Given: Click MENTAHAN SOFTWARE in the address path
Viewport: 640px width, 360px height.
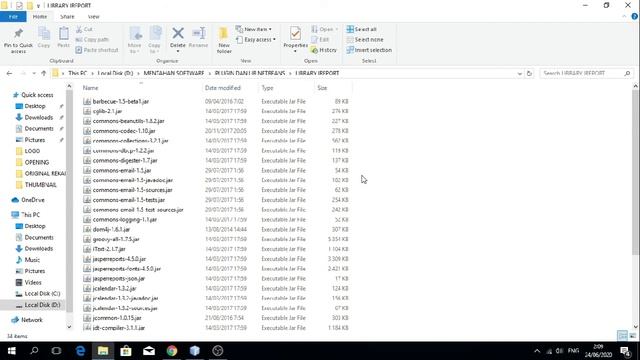Looking at the screenshot, I should coord(173,73).
